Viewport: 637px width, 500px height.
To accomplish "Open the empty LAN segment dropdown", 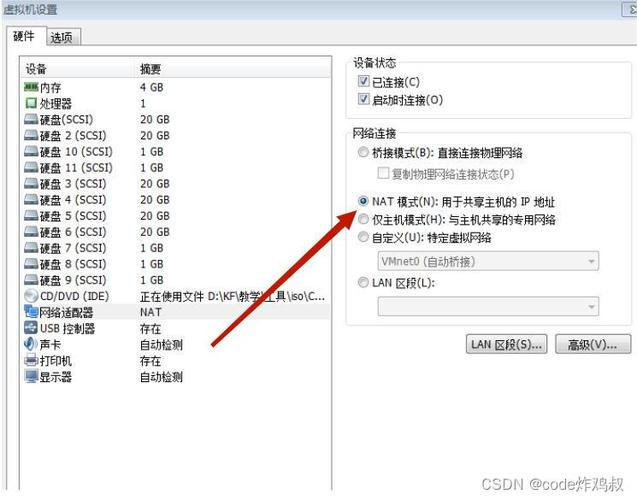I will tap(488, 306).
